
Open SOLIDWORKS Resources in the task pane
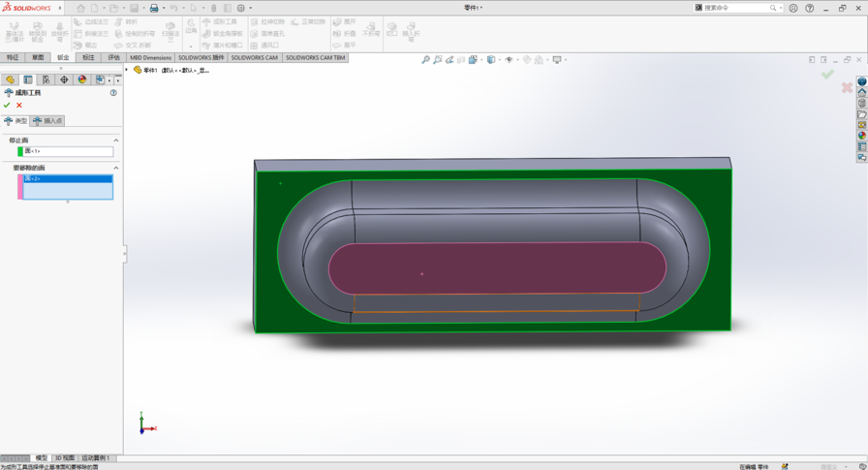pos(862,92)
